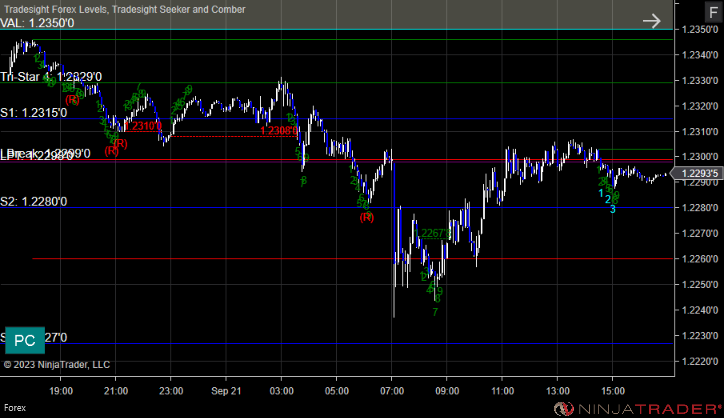Click the 1.2320'0 price axis label
The width and height of the screenshot is (724, 418).
click(700, 106)
